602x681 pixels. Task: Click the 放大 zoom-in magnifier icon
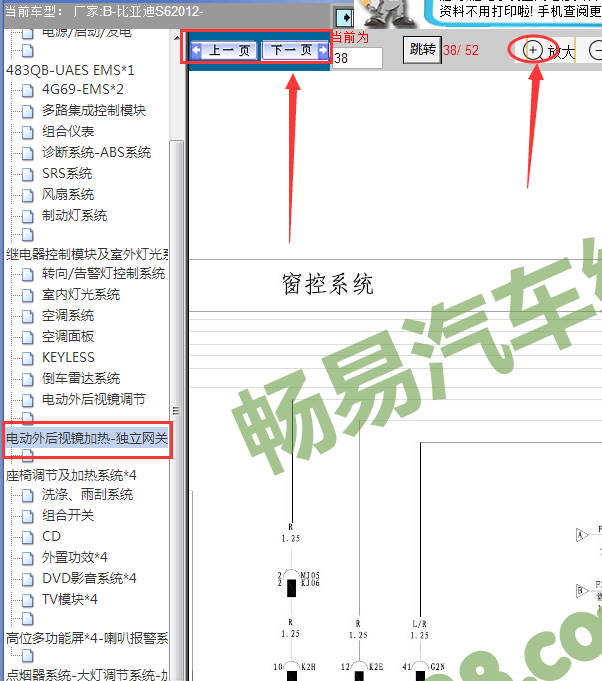(533, 50)
